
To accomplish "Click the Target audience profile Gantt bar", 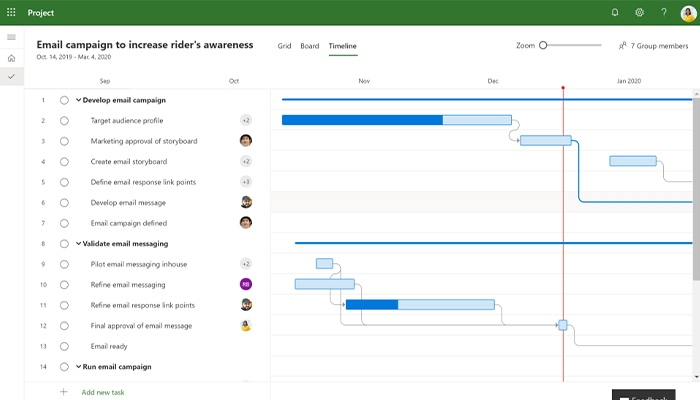I will 397,120.
